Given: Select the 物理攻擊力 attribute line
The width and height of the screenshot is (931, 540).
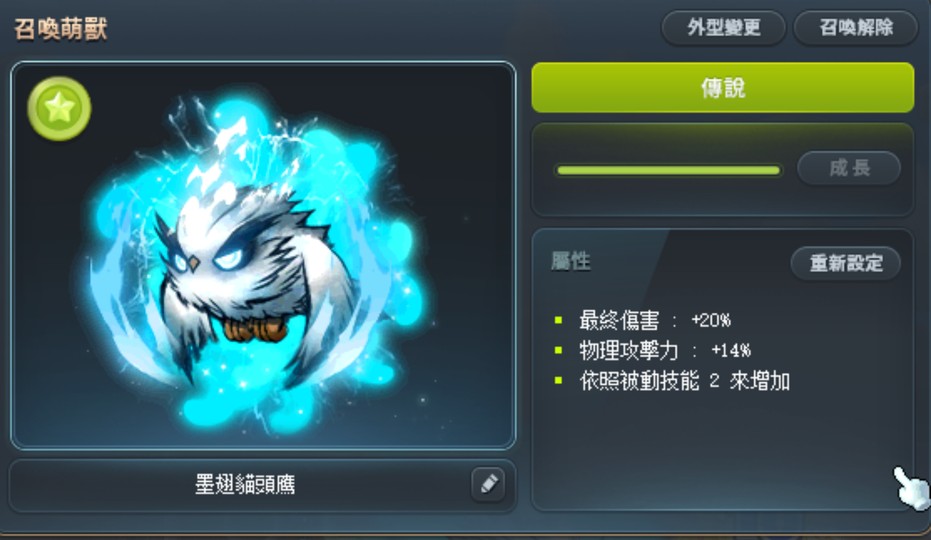Looking at the screenshot, I should tap(652, 350).
